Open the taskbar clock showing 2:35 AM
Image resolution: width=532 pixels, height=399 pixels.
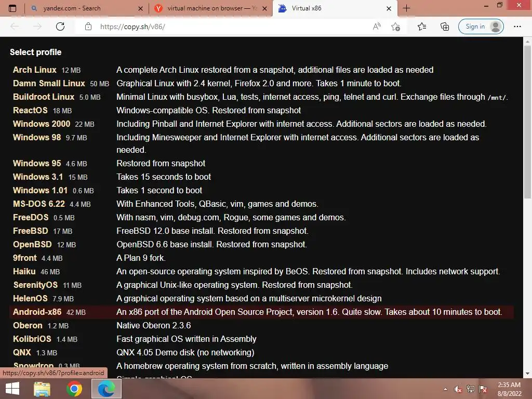509,389
